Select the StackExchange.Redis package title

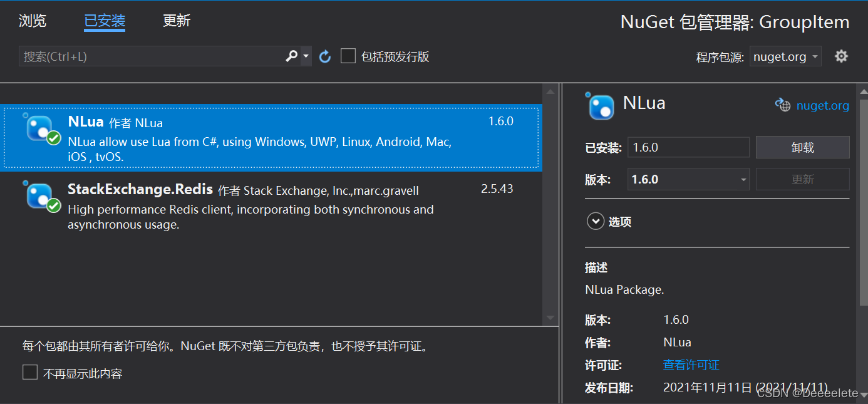pyautogui.click(x=140, y=189)
